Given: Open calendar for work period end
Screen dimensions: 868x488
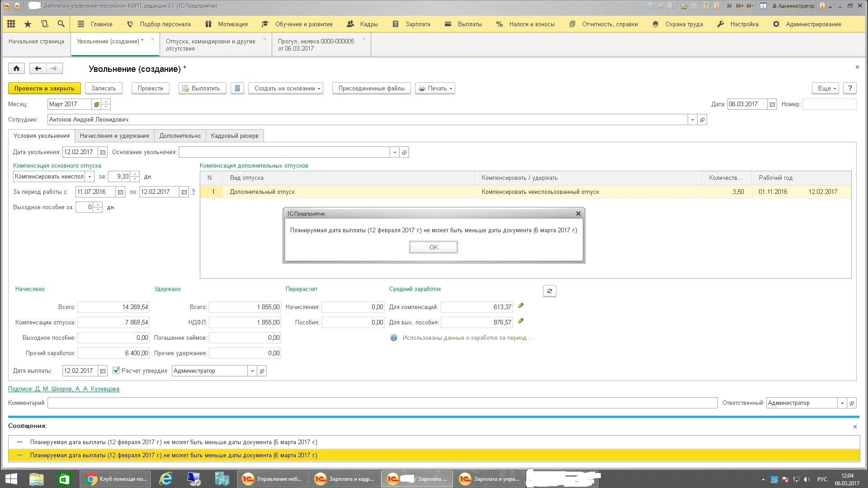Looking at the screenshot, I should pos(184,192).
